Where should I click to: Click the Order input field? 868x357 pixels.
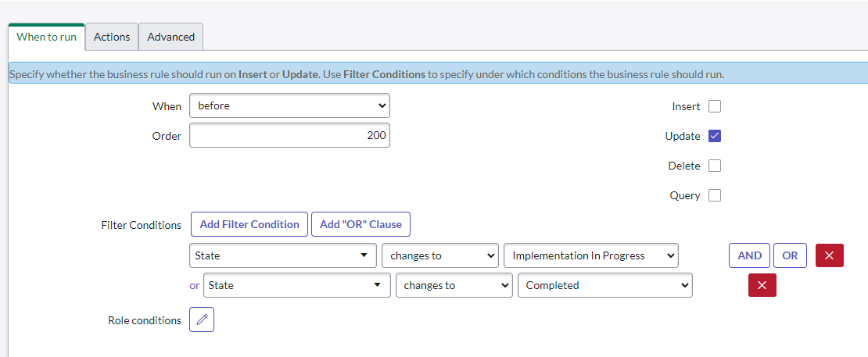(x=289, y=135)
